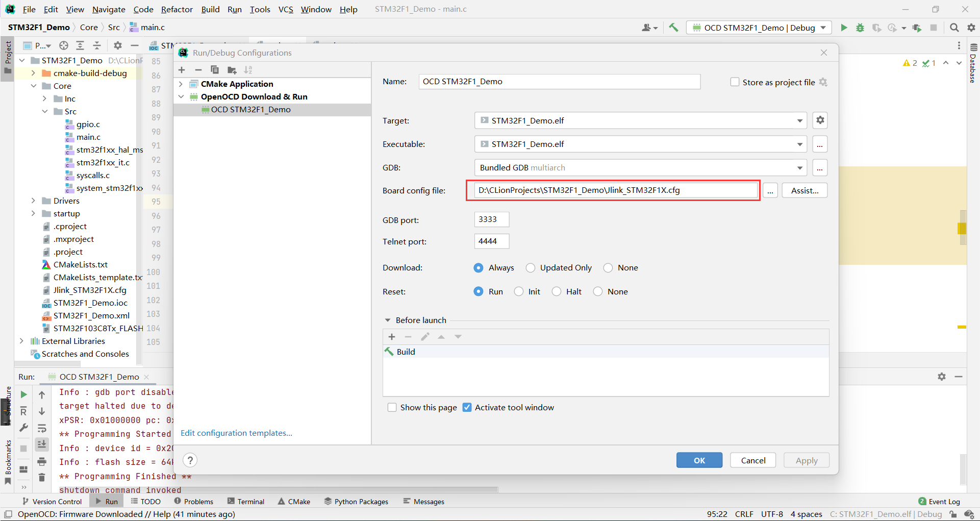Rerun OCD STM32F1_Demo in Run panel
Viewport: 980px width, 521px height.
tap(23, 394)
